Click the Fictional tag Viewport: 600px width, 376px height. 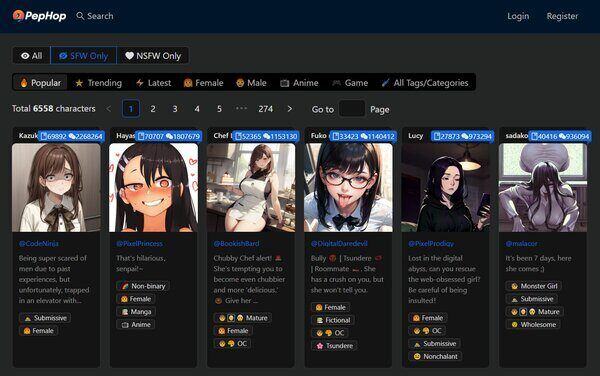333,320
